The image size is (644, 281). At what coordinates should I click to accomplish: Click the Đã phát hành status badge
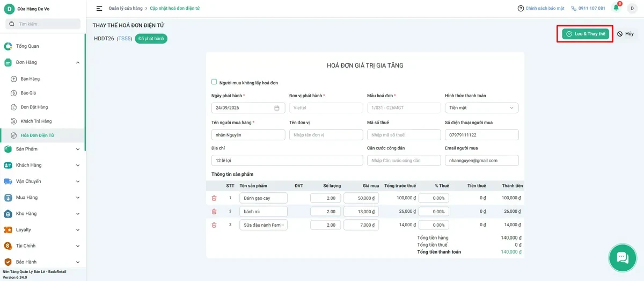tap(151, 39)
